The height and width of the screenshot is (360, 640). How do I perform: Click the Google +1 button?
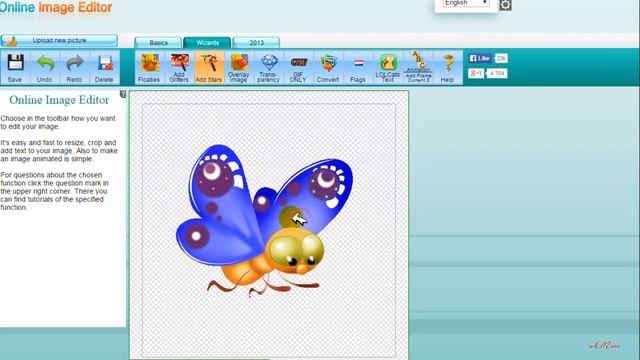(x=476, y=73)
